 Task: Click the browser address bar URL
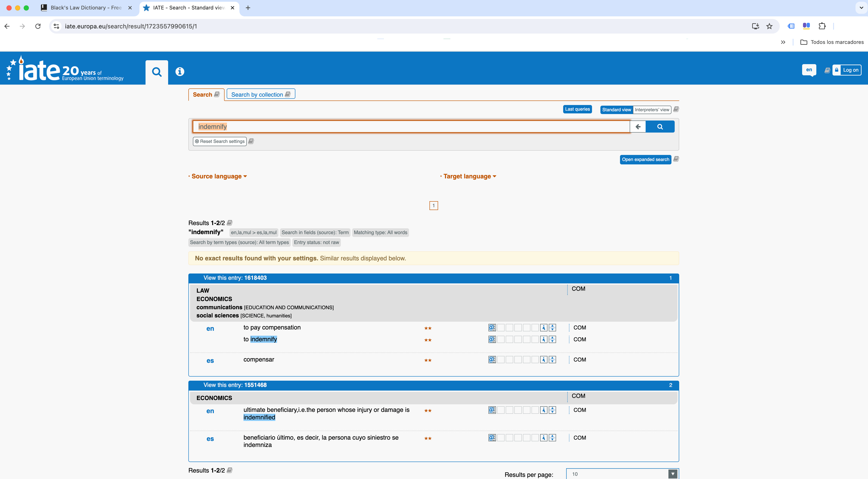[x=131, y=26]
